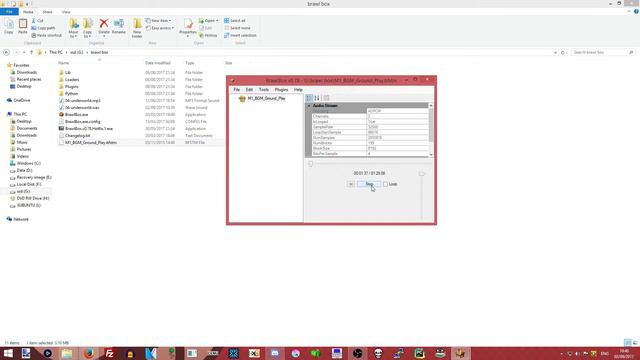Viewport: 640px width, 360px height.
Task: Open the Easy access dropdown
Action: 160,28
